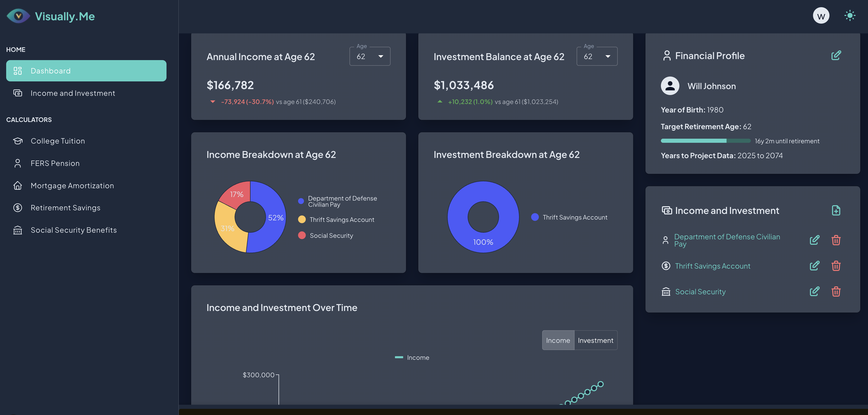This screenshot has width=868, height=415.
Task: Open the College Tuition calculator
Action: 58,141
